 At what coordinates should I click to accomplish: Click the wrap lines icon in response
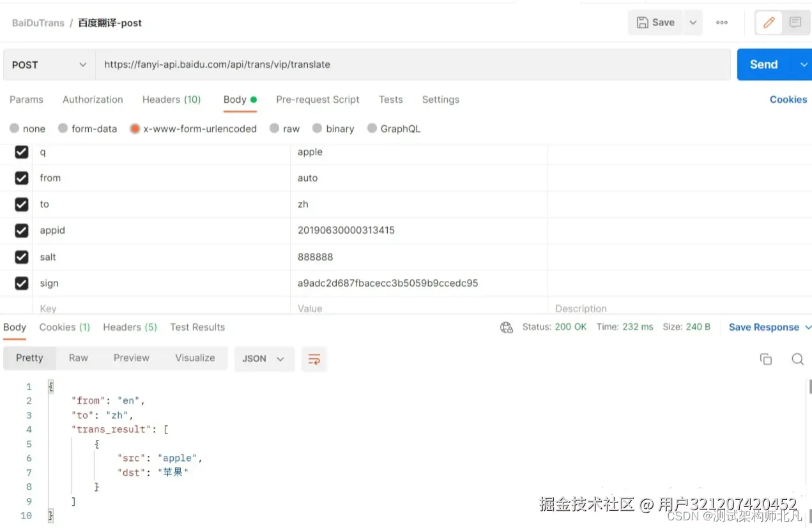point(314,359)
